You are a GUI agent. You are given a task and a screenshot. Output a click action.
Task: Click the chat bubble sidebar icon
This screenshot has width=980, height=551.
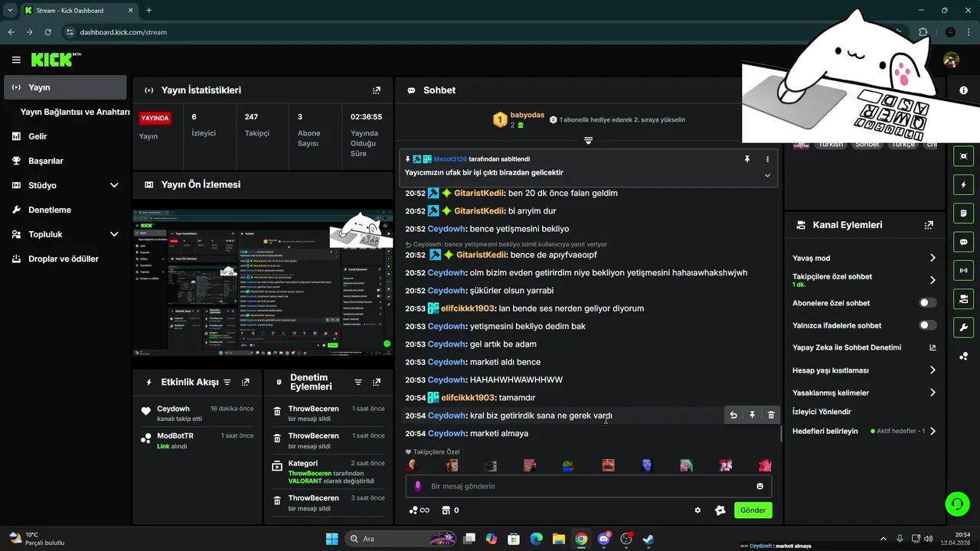coord(963,242)
